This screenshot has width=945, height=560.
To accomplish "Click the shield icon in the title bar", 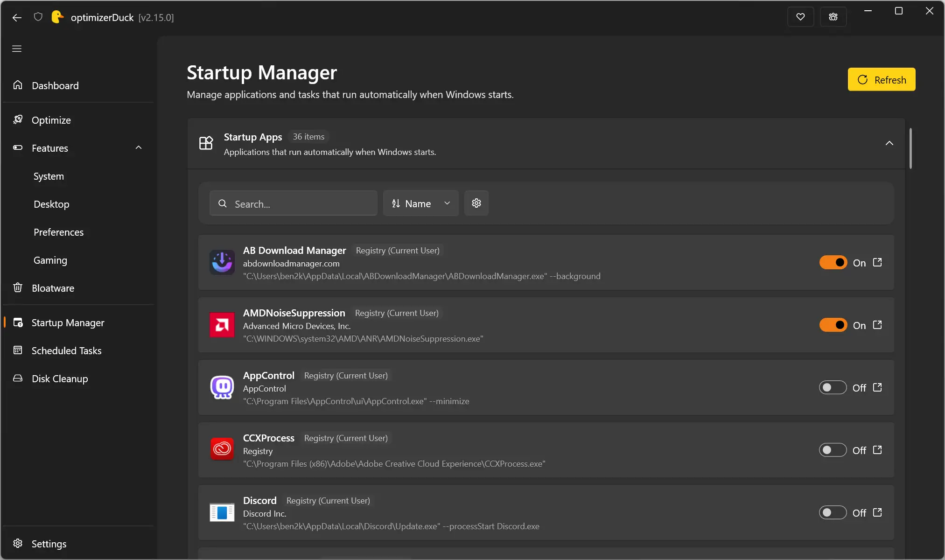I will click(x=38, y=17).
